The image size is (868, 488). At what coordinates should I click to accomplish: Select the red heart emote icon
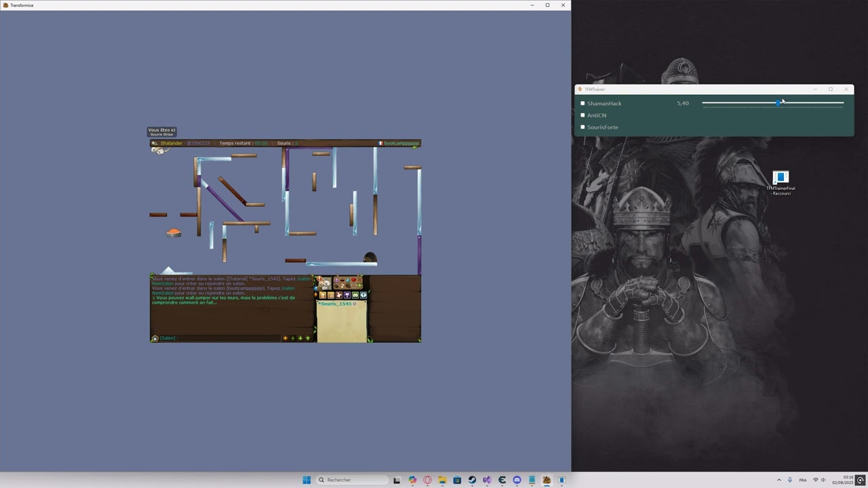pyautogui.click(x=353, y=280)
